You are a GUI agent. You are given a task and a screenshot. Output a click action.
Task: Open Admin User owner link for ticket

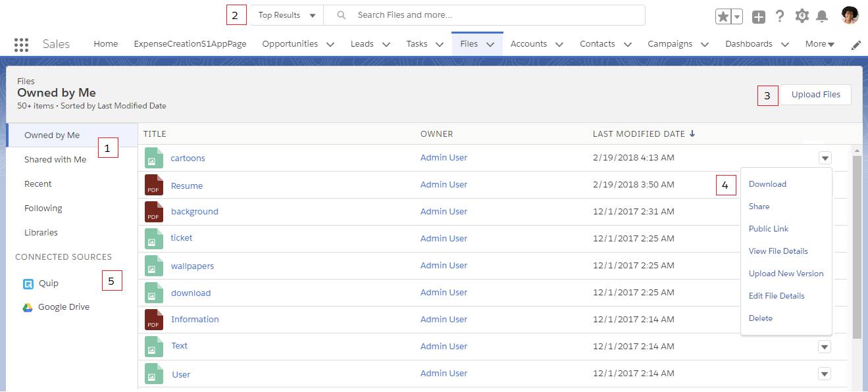tap(444, 239)
